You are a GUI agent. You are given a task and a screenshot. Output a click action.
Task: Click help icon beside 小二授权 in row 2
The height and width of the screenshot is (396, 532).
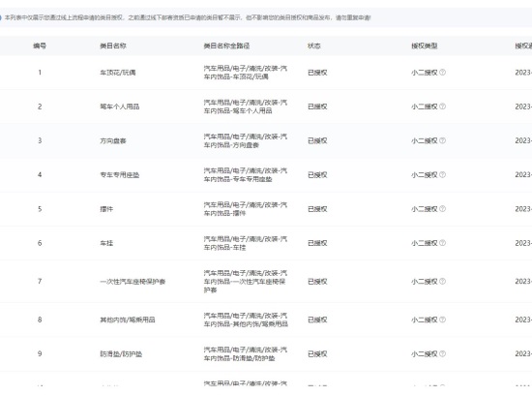[442, 107]
